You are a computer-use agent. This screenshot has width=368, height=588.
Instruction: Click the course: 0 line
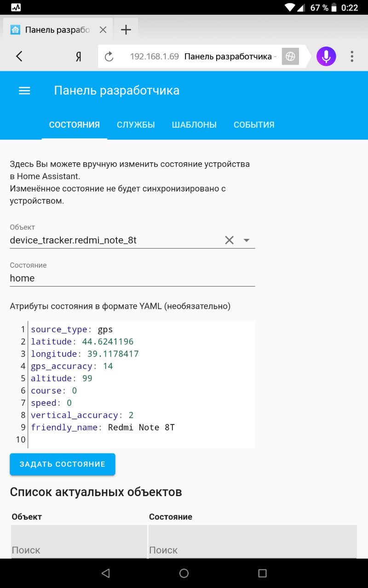[x=54, y=391]
